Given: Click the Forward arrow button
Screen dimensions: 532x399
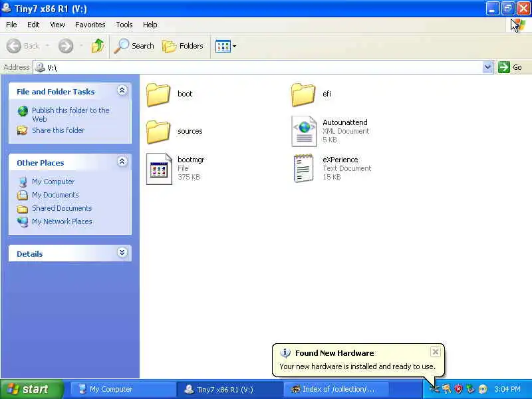Looking at the screenshot, I should tap(66, 46).
